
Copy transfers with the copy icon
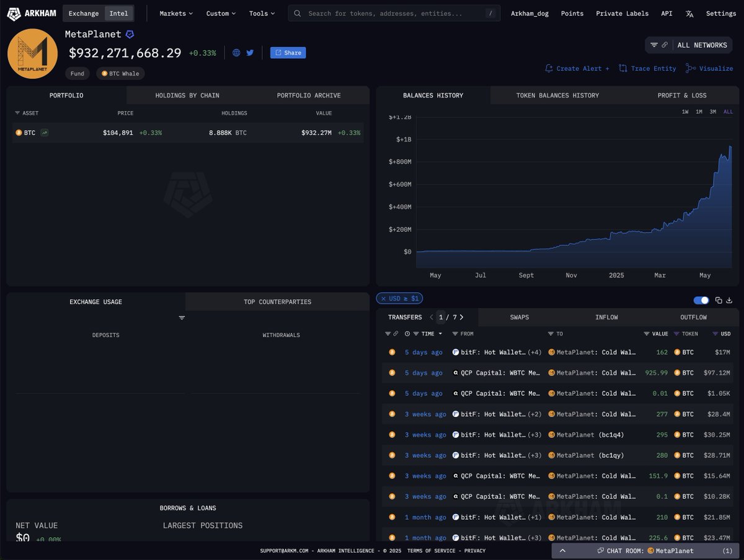(x=719, y=300)
